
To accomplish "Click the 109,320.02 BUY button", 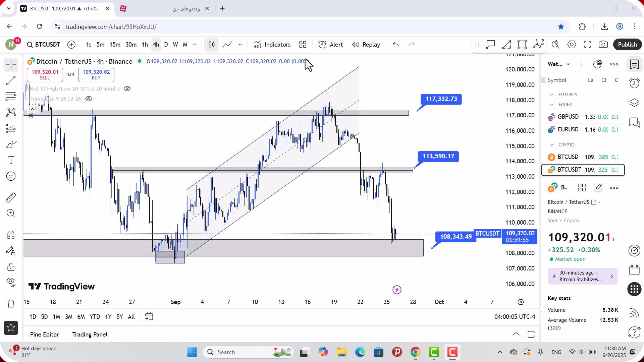I will tap(96, 75).
